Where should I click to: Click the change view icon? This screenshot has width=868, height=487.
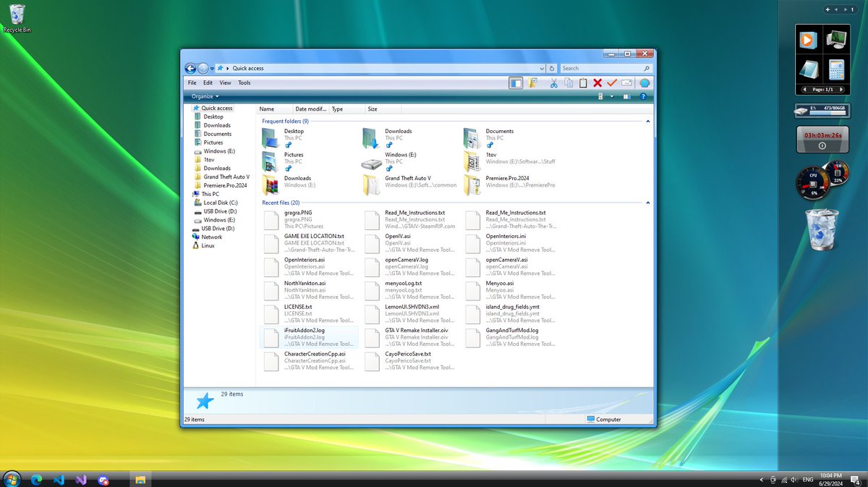coord(601,96)
